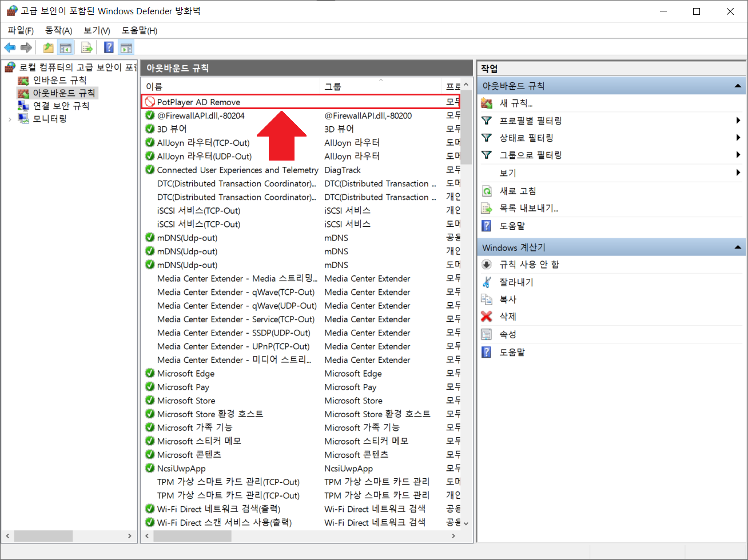
Task: Click the rule list vertical scrollbar down arrow
Action: (x=466, y=523)
